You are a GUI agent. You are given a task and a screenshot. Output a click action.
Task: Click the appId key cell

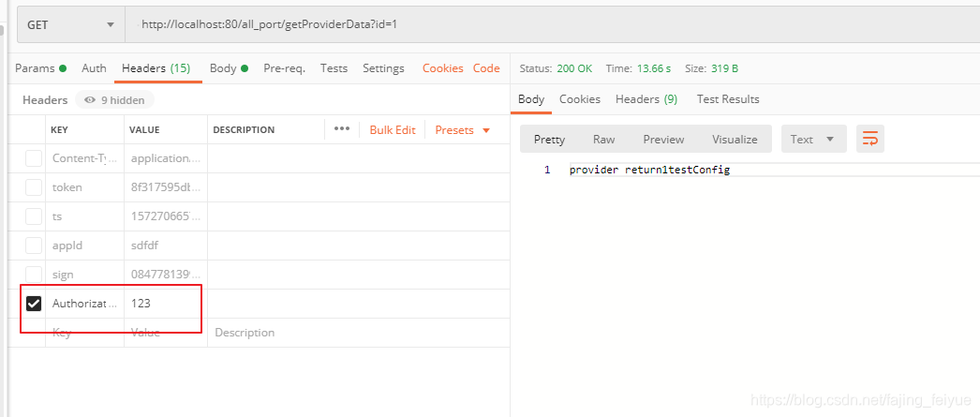[x=84, y=246]
